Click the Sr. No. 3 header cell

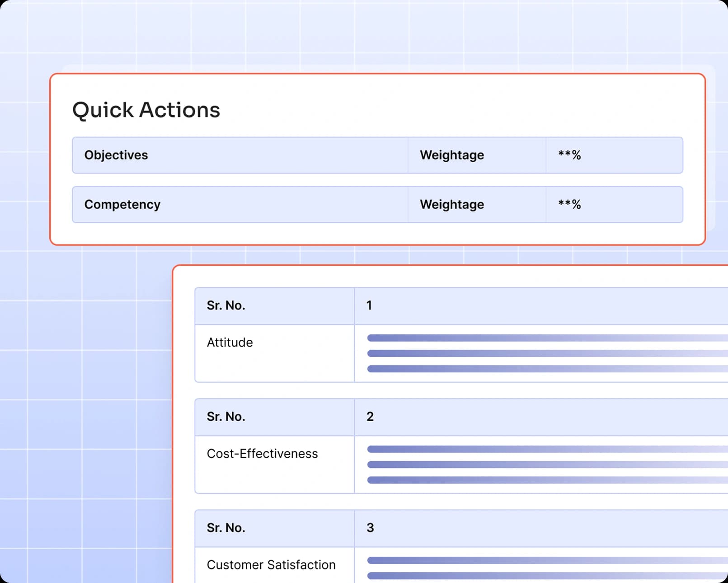click(x=226, y=527)
